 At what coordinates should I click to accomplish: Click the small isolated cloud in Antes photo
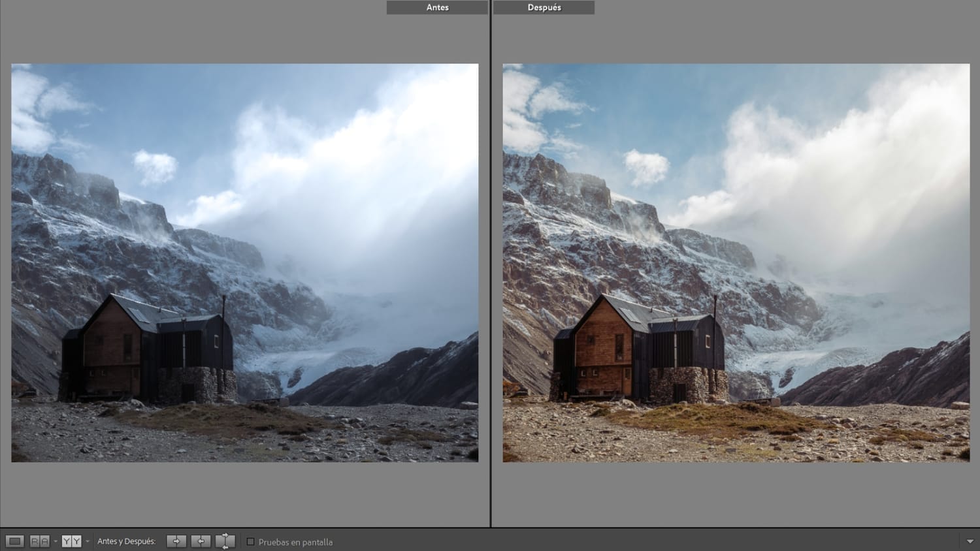(x=155, y=166)
